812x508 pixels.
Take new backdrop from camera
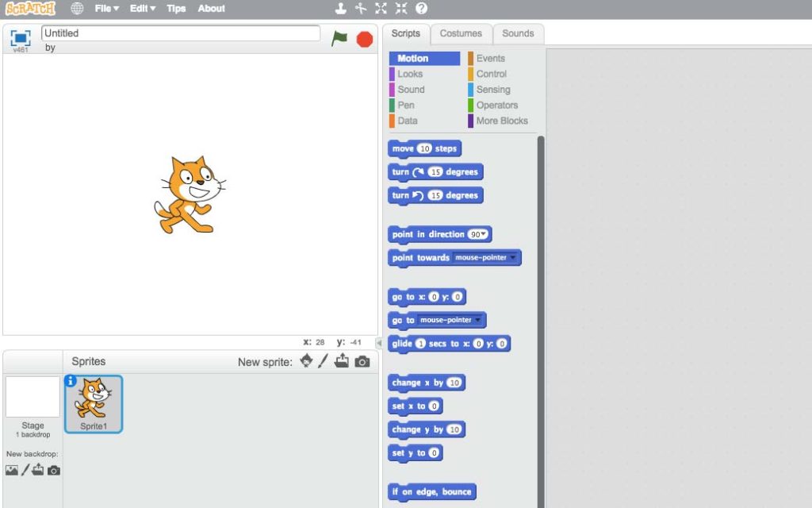pos(54,471)
